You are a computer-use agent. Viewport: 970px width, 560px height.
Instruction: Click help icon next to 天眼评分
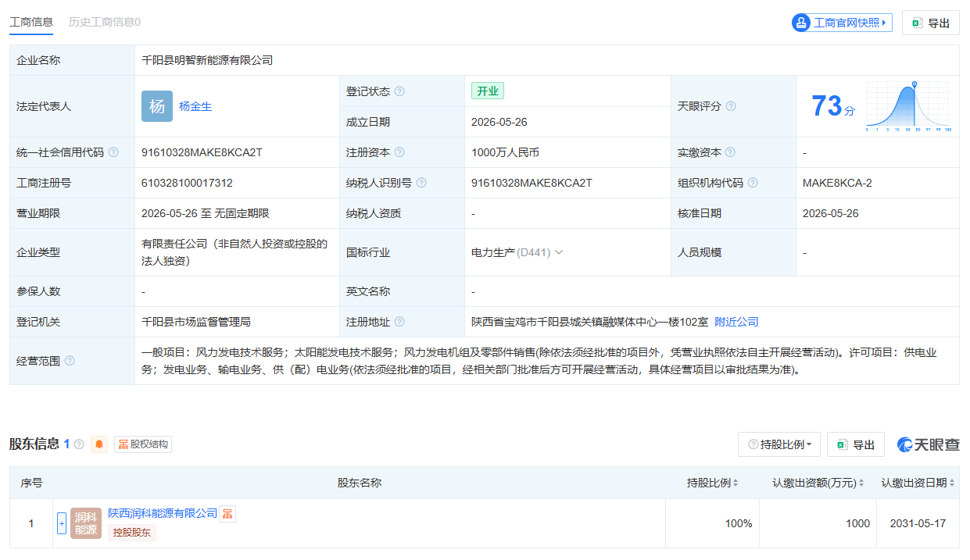731,106
